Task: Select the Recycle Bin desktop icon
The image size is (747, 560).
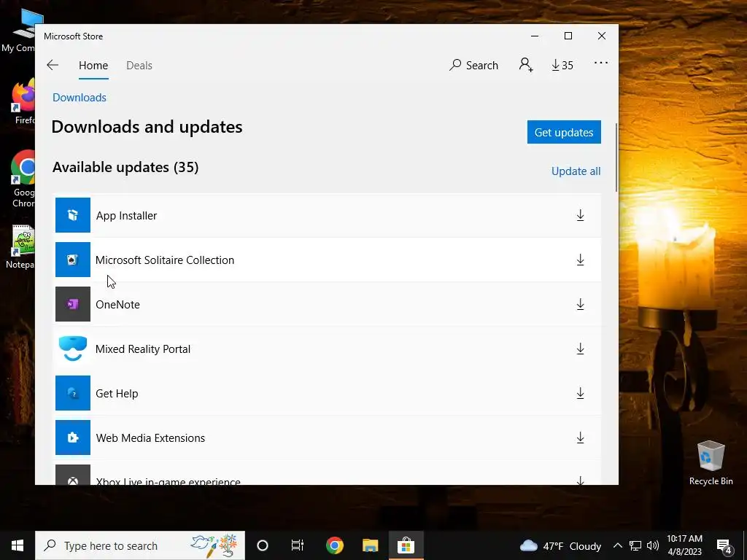Action: 711,463
